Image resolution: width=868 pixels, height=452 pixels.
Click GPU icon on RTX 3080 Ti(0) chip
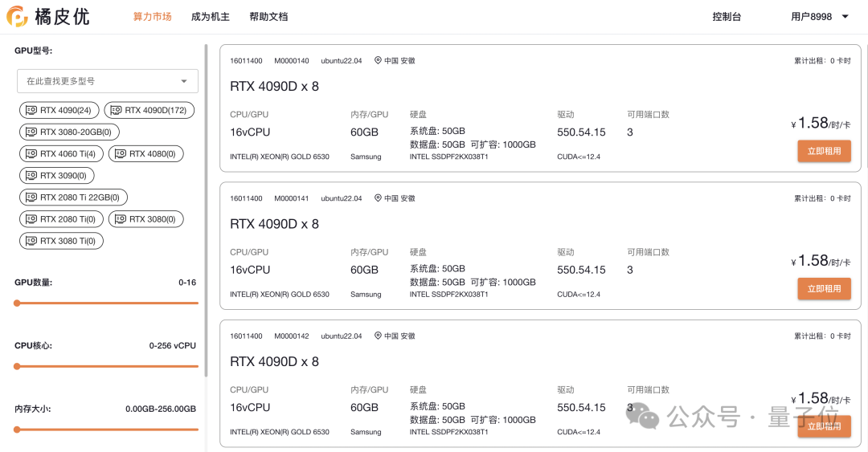click(31, 240)
